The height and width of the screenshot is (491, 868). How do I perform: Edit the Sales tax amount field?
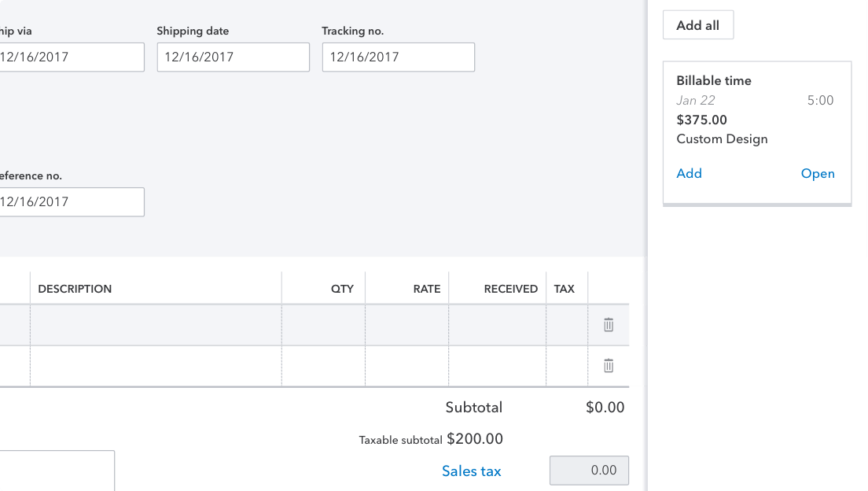(x=589, y=471)
